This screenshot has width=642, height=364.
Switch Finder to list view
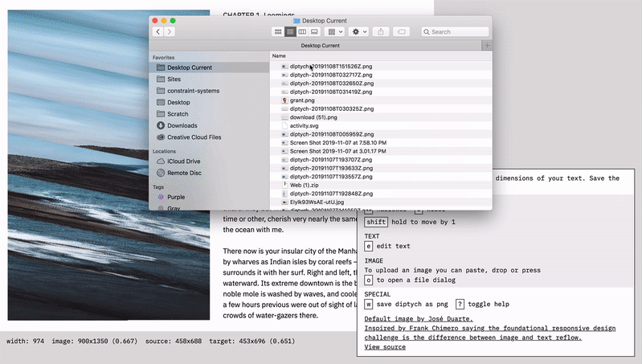coord(290,31)
